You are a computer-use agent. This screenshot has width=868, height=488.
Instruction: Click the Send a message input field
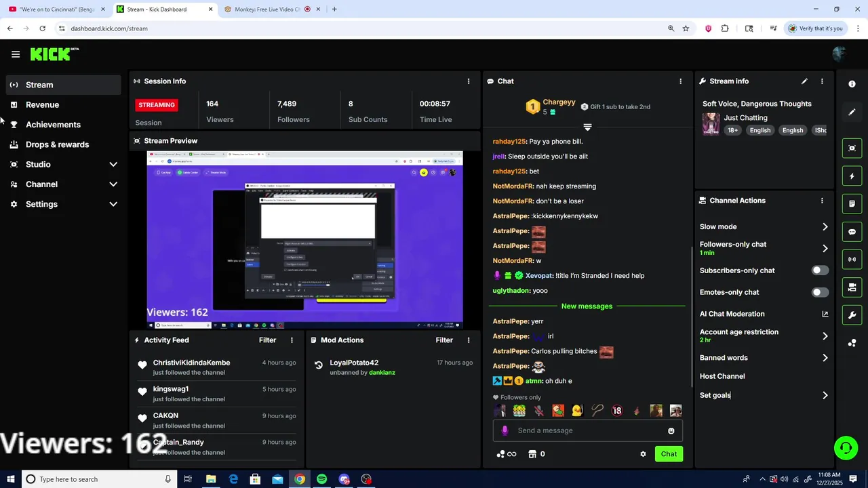[x=587, y=430]
